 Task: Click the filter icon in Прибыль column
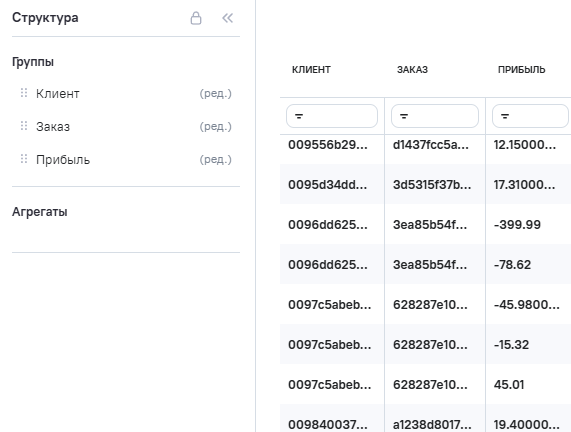coord(505,116)
